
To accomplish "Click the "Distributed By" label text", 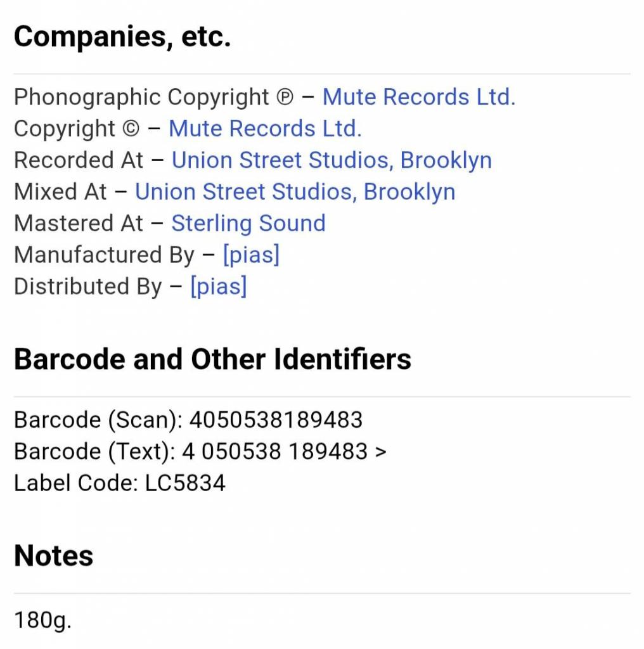I will (x=87, y=286).
